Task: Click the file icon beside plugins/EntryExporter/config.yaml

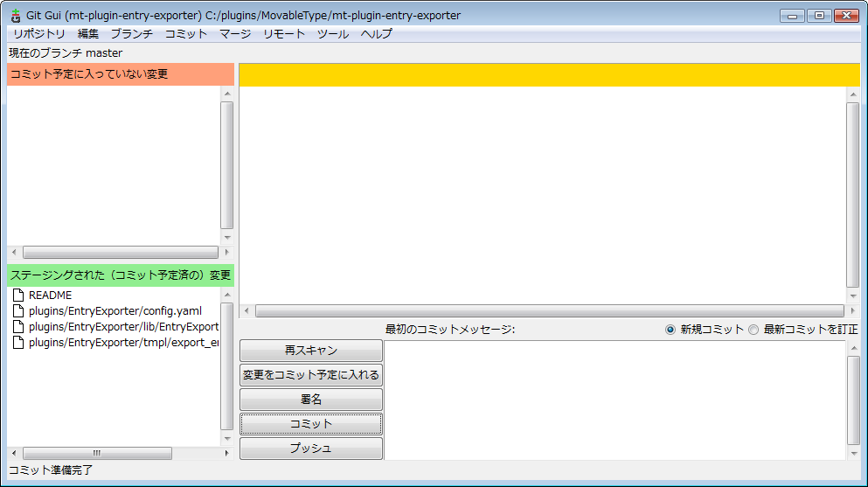Action: point(18,311)
